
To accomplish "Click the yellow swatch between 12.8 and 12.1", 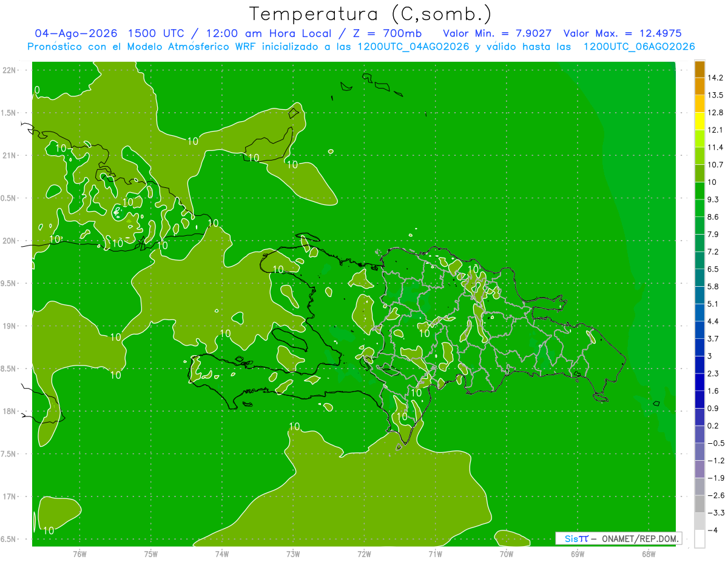I will point(699,121).
